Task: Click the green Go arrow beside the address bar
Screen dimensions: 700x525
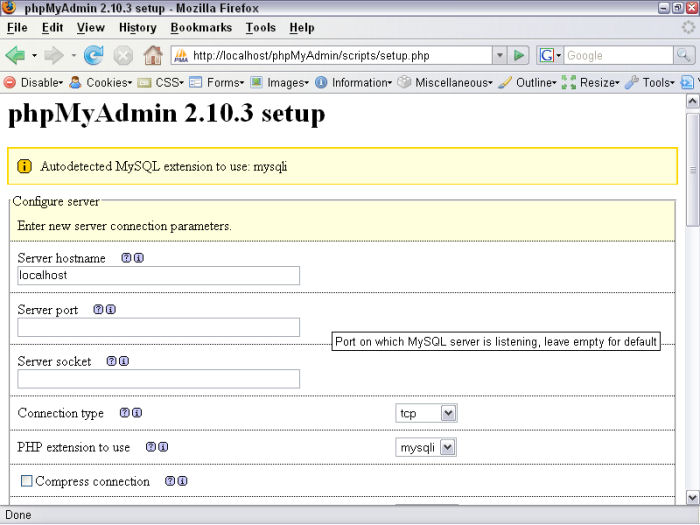Action: pos(519,55)
